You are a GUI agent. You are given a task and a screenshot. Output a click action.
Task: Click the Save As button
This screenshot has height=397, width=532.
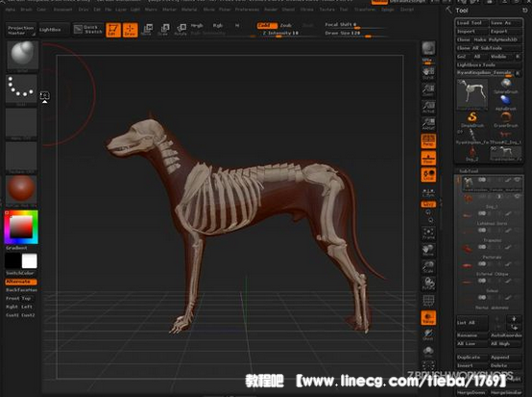[505, 23]
